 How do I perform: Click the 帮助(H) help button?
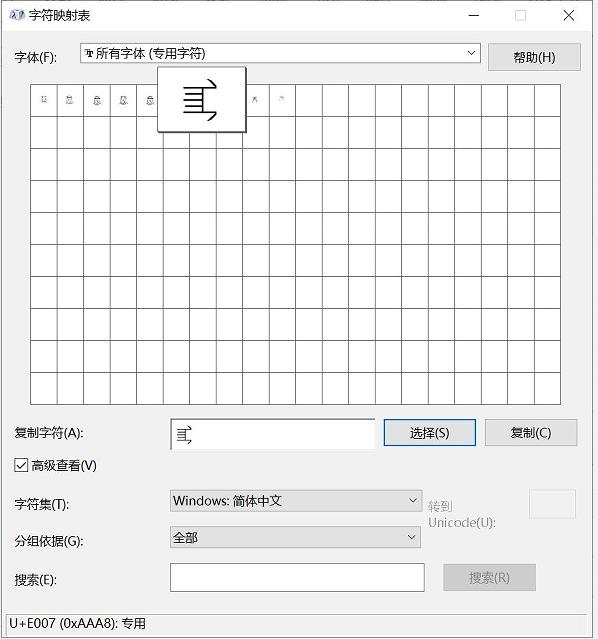pos(534,57)
